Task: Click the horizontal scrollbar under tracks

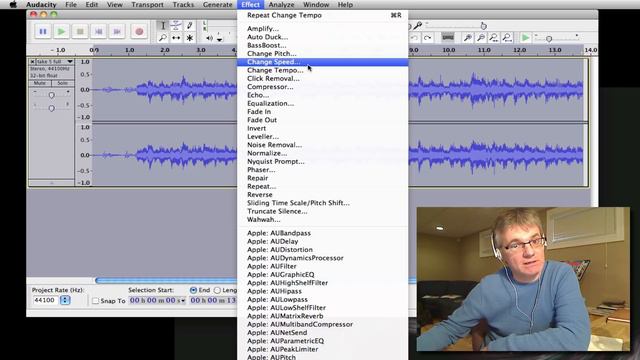Action: click(x=166, y=280)
